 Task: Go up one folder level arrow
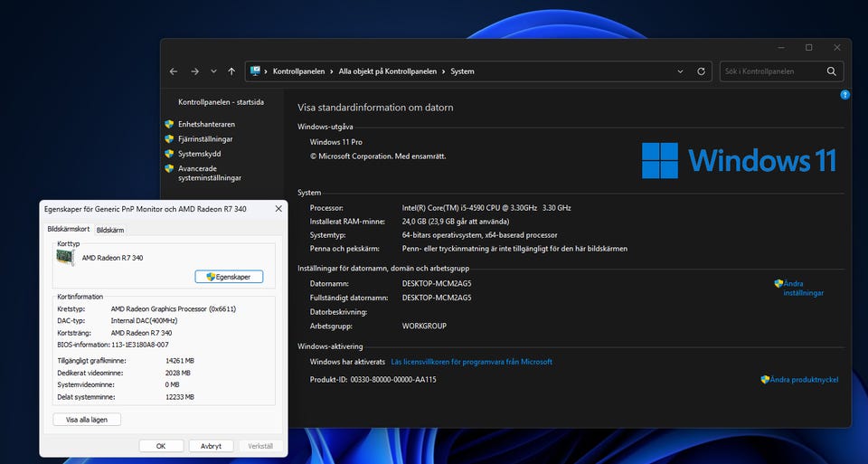coord(232,71)
